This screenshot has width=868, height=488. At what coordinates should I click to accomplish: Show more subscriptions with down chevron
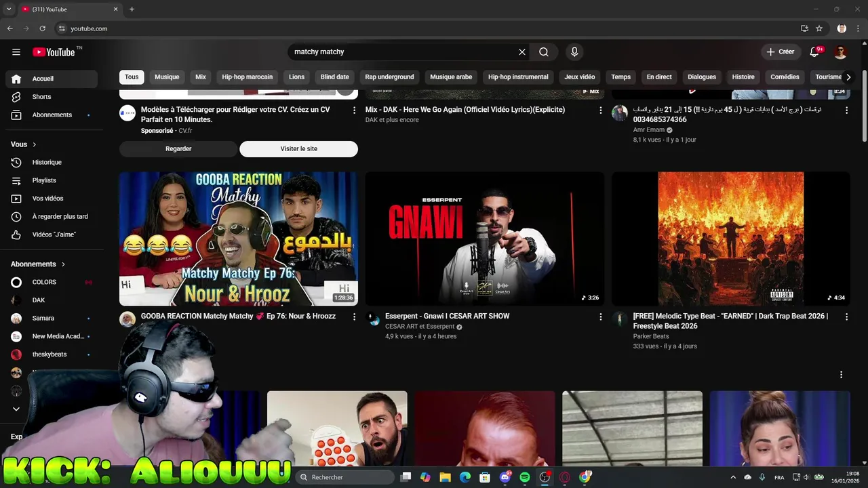16,409
